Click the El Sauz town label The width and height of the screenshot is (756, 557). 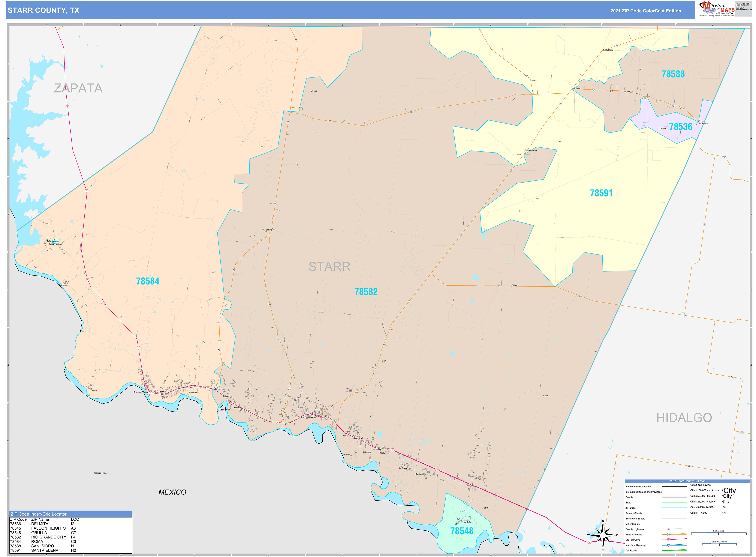pos(269,230)
